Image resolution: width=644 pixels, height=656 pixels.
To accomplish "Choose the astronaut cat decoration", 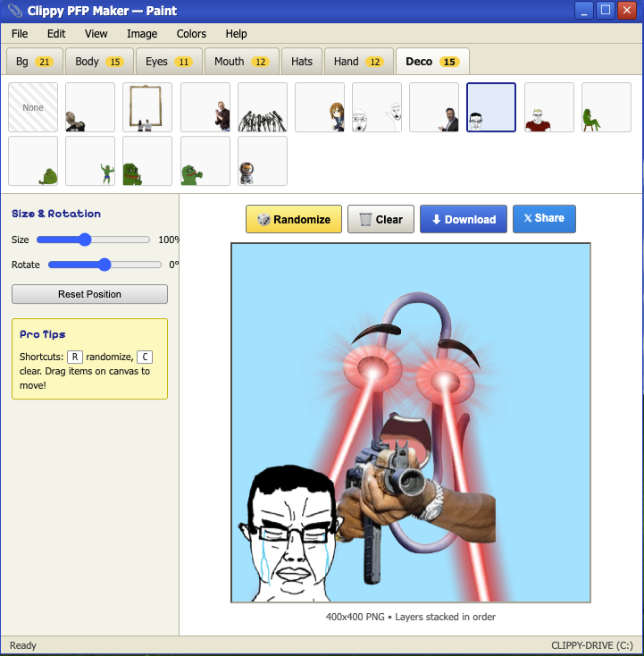I will click(x=263, y=161).
